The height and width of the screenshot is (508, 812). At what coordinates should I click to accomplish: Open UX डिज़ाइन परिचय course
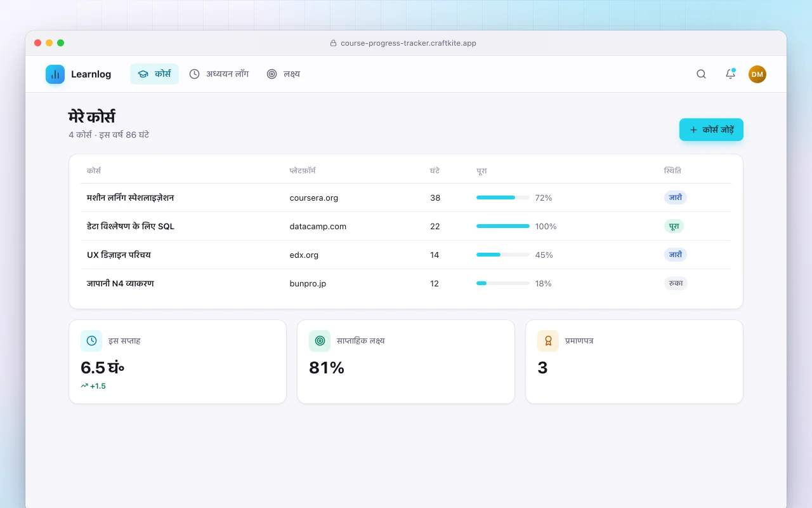pyautogui.click(x=119, y=255)
